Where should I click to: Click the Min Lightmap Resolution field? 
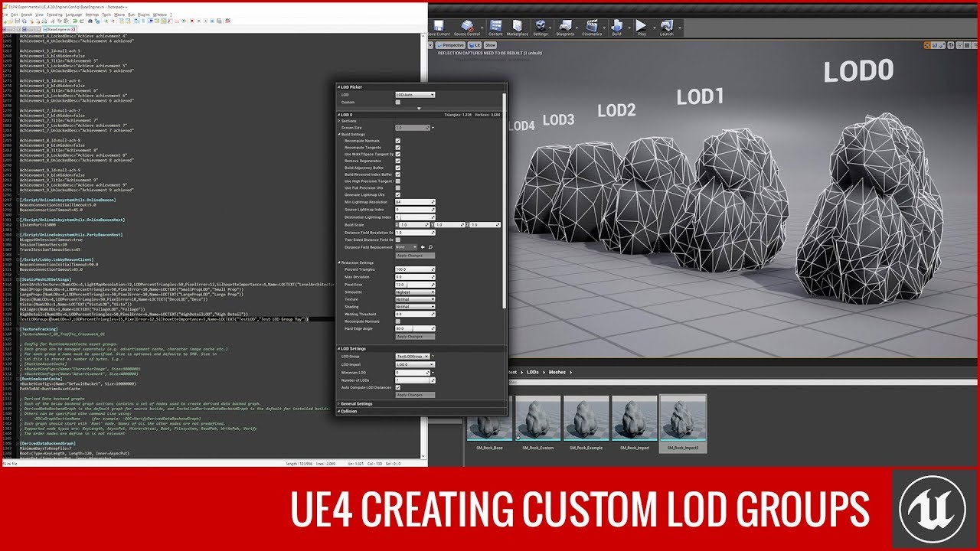(x=415, y=202)
